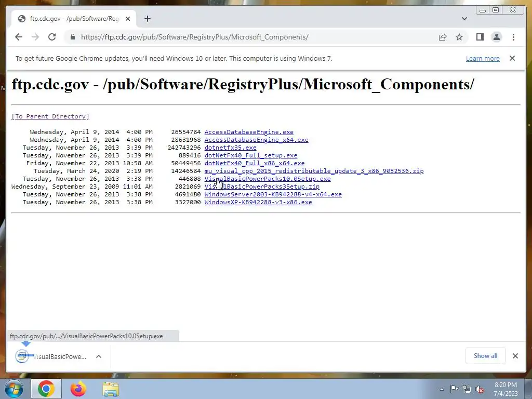Image resolution: width=532 pixels, height=399 pixels.
Task: Show all downloads
Action: [486, 355]
